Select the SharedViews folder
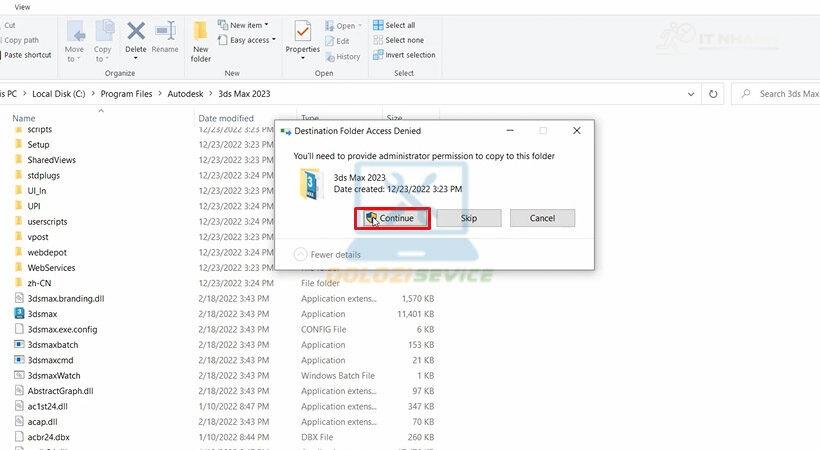The width and height of the screenshot is (820, 450). (x=51, y=160)
